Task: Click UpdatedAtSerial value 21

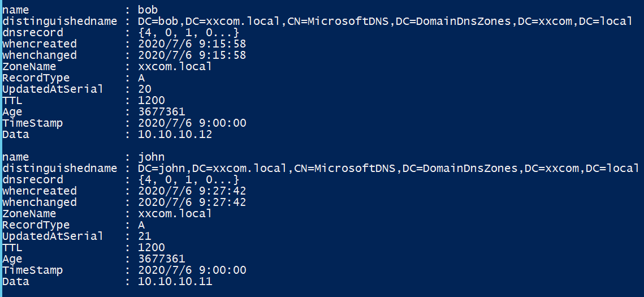Action: pos(144,236)
